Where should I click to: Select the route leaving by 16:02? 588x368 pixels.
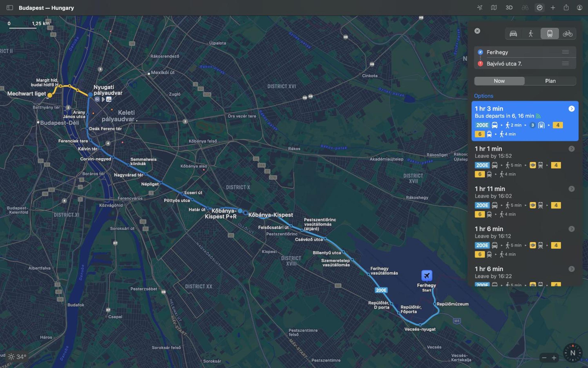click(x=525, y=201)
